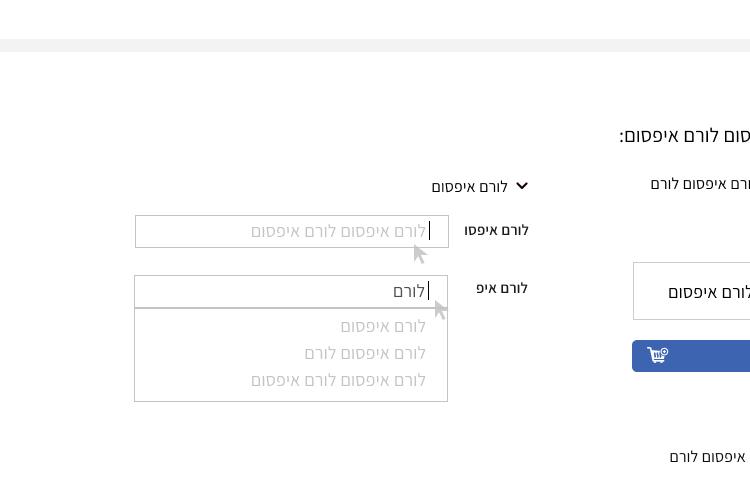This screenshot has height=500, width=750.
Task: Pick the last suggestion לורם איפסום לורם איפסום
Action: coord(338,380)
